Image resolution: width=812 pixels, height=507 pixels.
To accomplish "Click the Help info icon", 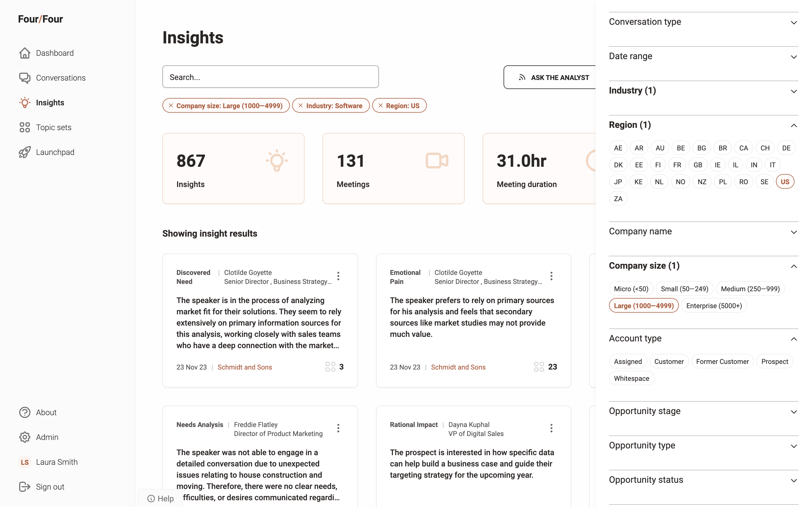I will coord(151,499).
